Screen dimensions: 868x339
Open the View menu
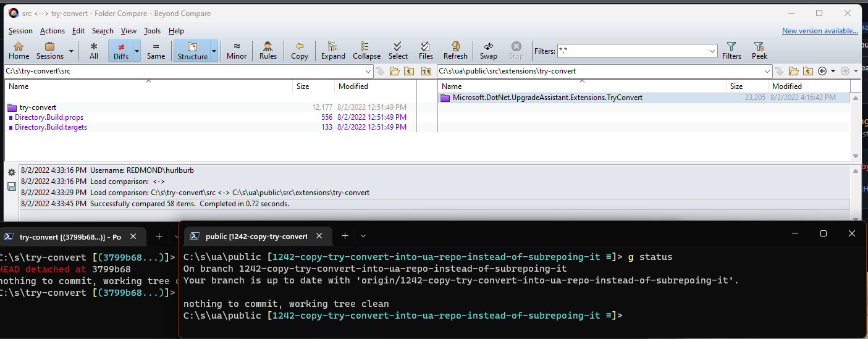[129, 31]
